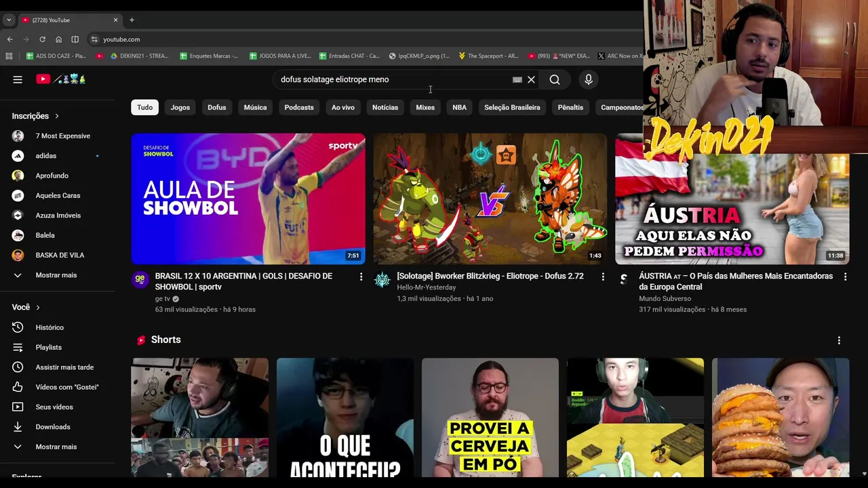Open Hello-Mr-Yesterday channel avatar
Screen dimensions: 868x488
382,279
